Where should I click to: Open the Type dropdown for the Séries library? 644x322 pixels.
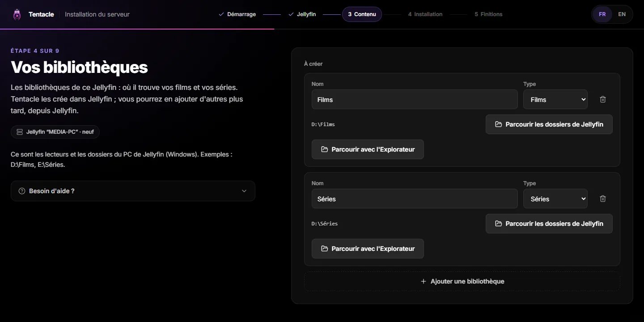point(555,199)
